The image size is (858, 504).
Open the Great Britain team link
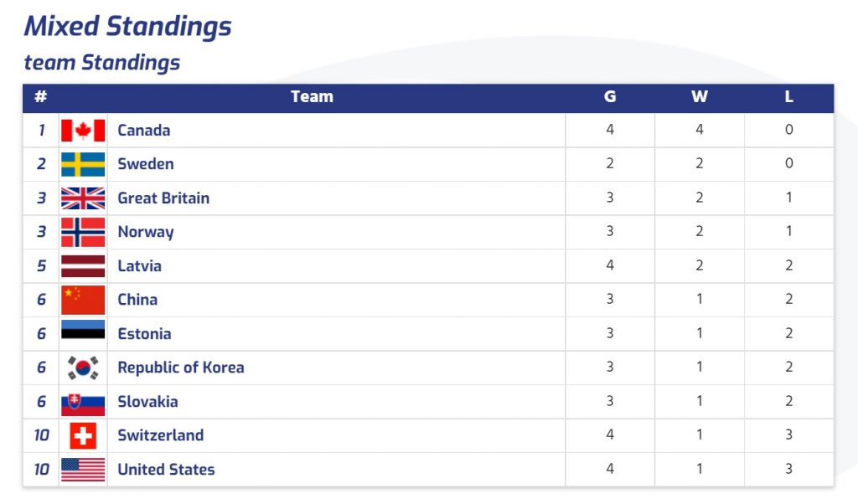(x=163, y=198)
